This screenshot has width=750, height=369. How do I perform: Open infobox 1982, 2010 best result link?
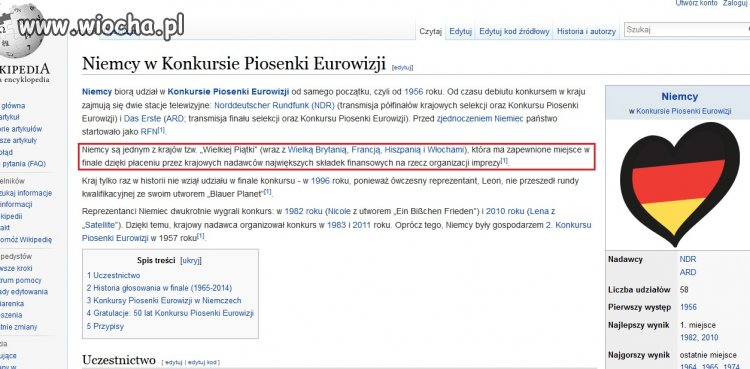(699, 337)
